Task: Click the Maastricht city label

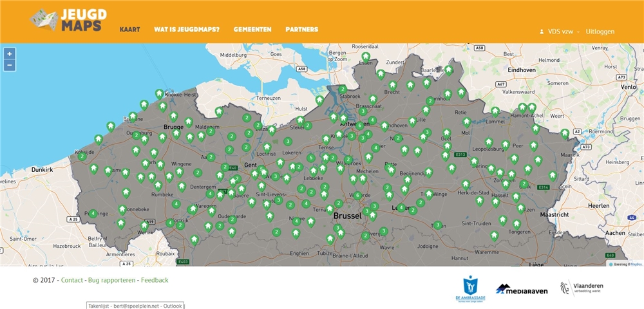Action: pyautogui.click(x=554, y=214)
